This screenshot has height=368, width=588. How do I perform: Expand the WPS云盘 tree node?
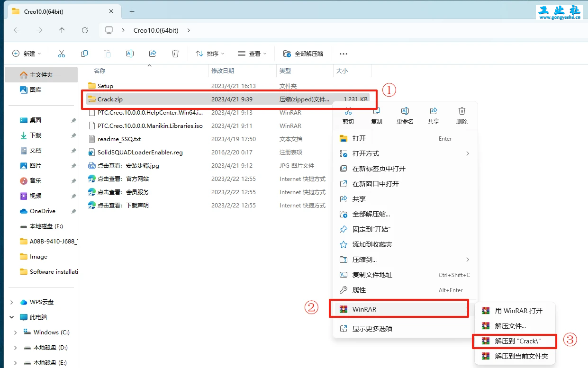click(13, 302)
